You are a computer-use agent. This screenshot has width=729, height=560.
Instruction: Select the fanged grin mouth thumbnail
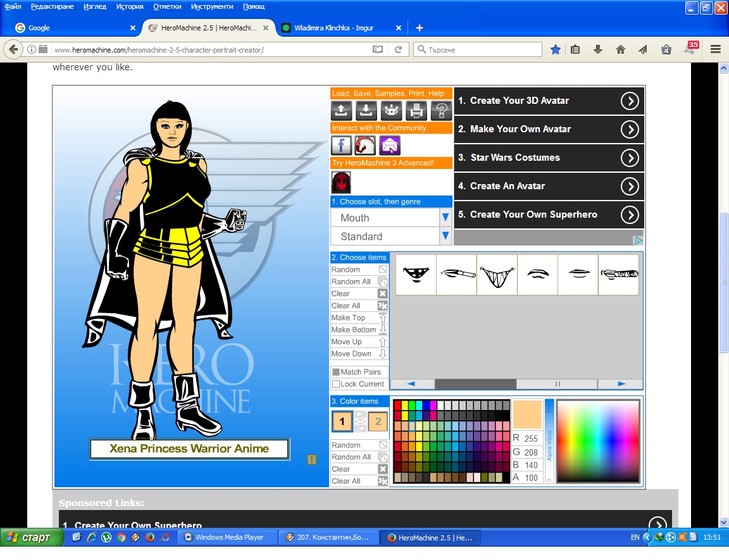[x=497, y=275]
